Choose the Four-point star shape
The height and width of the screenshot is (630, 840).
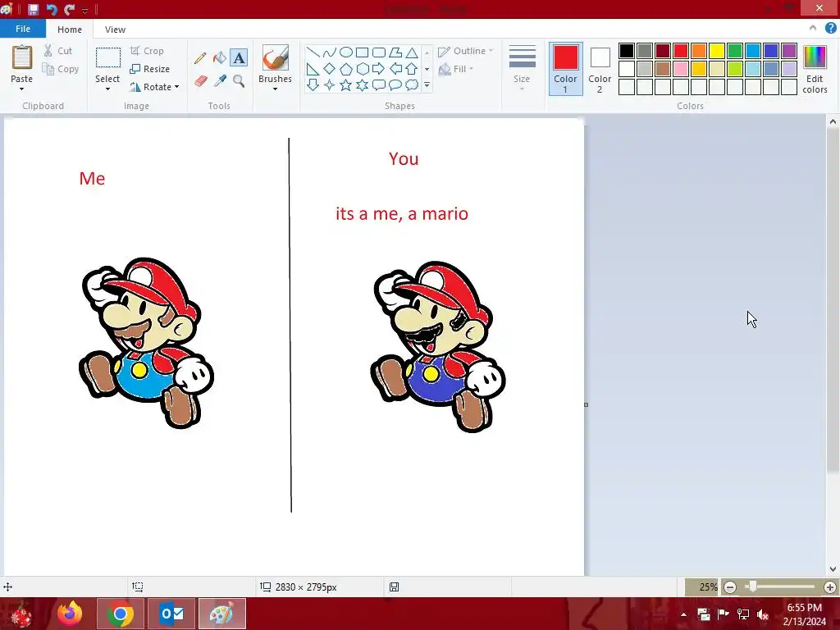[x=330, y=84]
